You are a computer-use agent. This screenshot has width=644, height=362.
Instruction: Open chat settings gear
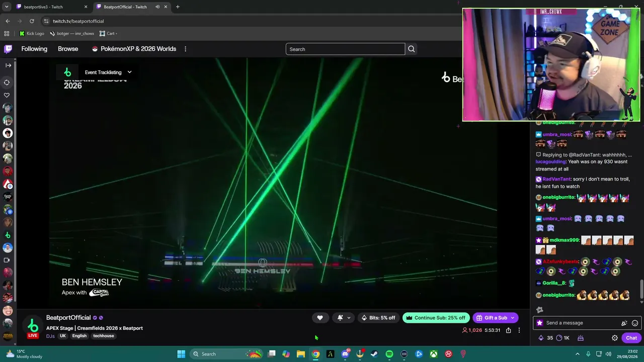(x=615, y=338)
